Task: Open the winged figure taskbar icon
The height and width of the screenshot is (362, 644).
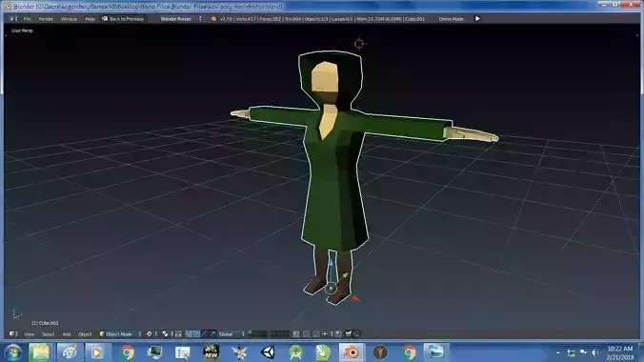Action: click(x=239, y=352)
